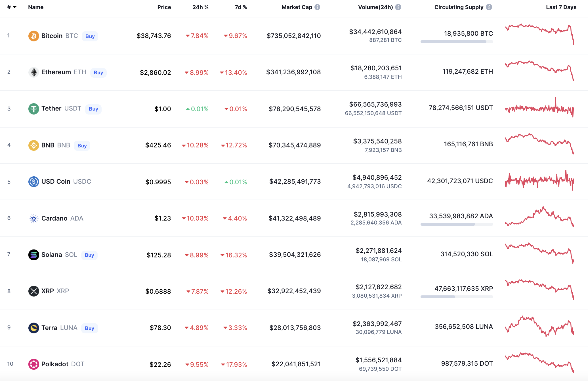Click the Circulating Supply info icon
The image size is (588, 381).
coord(489,7)
